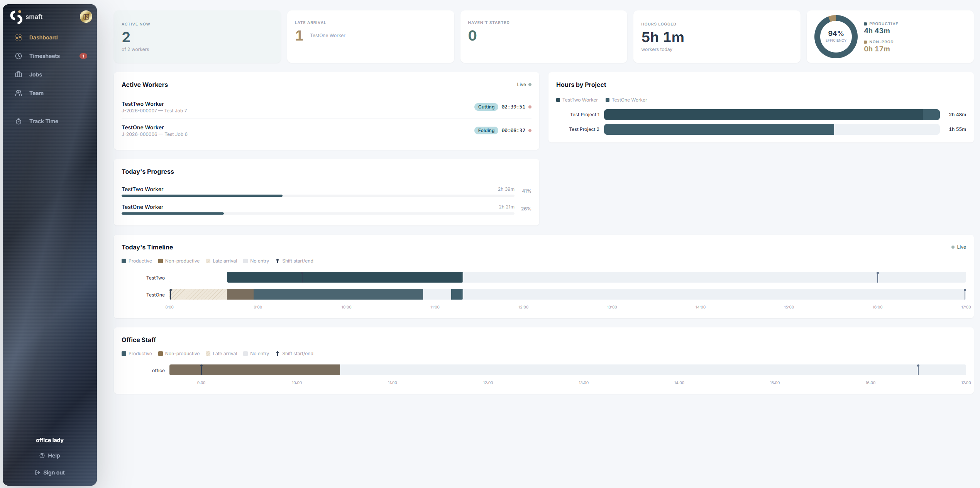
Task: Toggle the Non-productive legend in Today's Timeline
Action: click(179, 261)
